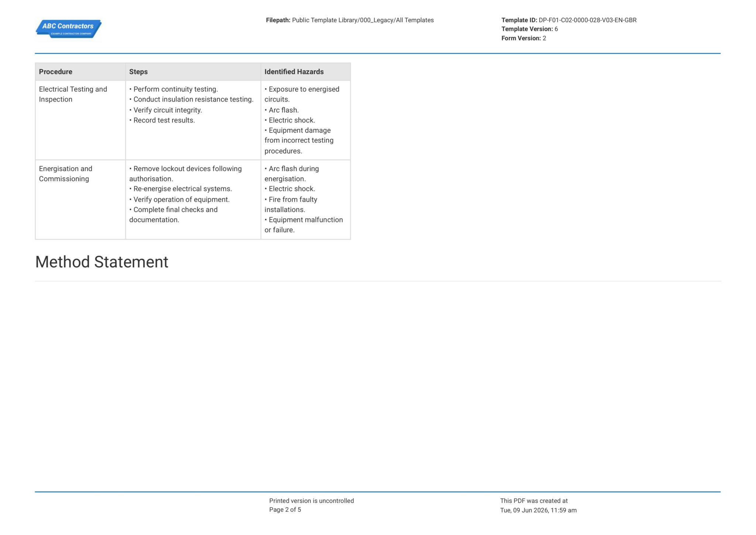This screenshot has width=756, height=535.
Task: Click Remove lockout devices following authorisation step
Action: coord(185,174)
